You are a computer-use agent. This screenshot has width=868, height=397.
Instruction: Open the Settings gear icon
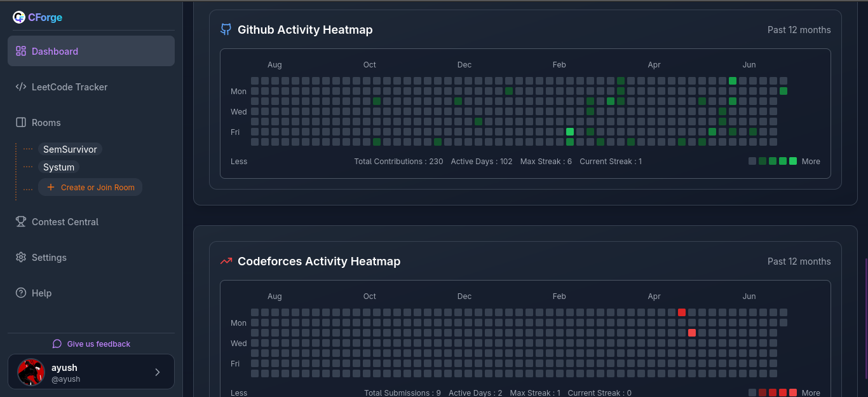click(x=20, y=257)
